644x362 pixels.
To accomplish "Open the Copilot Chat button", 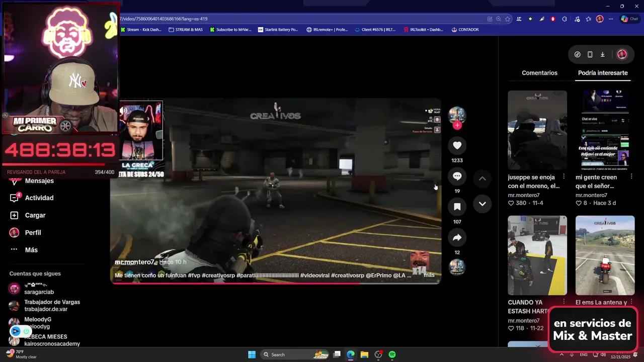I will pos(630,19).
